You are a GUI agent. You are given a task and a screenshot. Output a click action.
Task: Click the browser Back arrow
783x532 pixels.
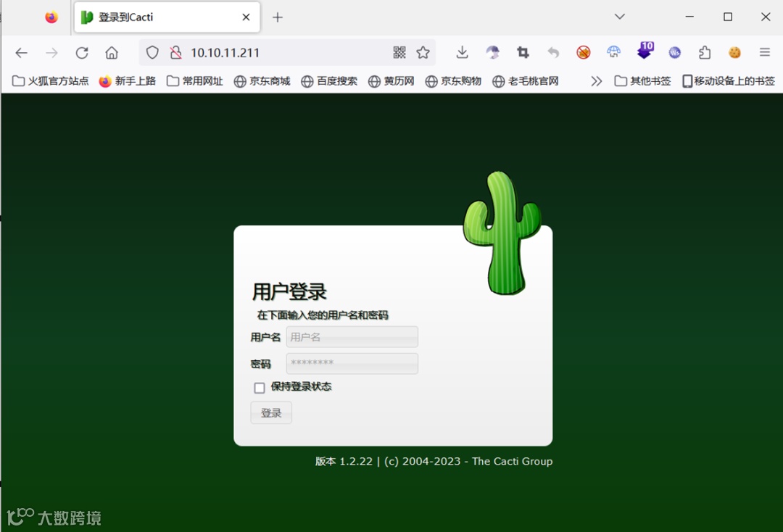[22, 52]
